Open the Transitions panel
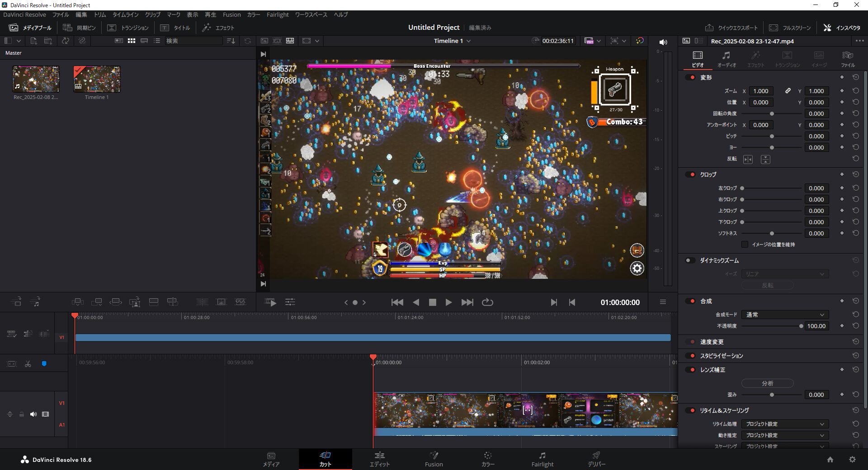The width and height of the screenshot is (868, 470). 128,28
